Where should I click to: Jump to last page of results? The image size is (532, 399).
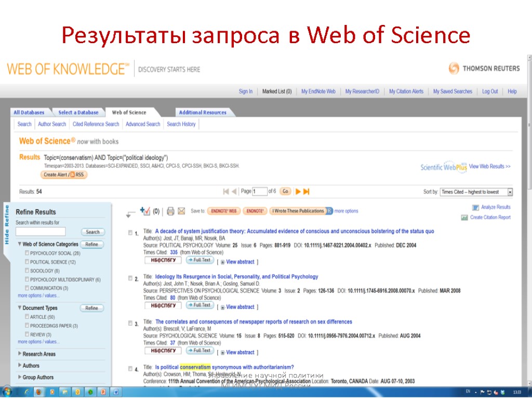pos(306,191)
